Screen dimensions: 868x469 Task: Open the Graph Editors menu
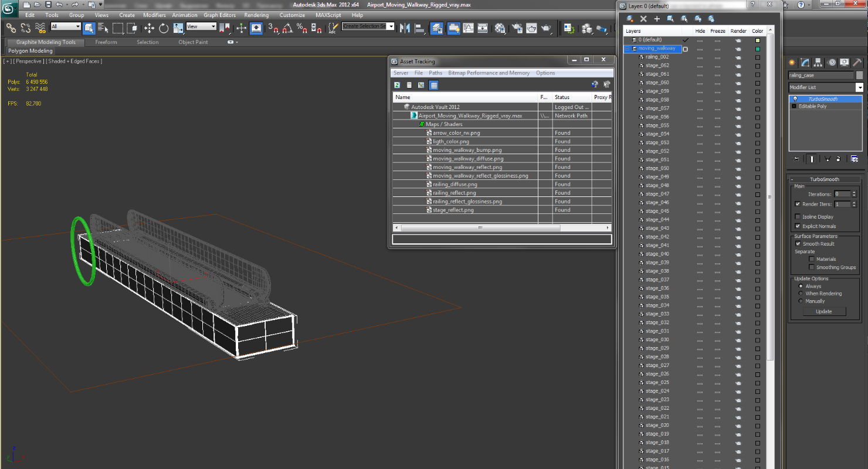tap(220, 15)
